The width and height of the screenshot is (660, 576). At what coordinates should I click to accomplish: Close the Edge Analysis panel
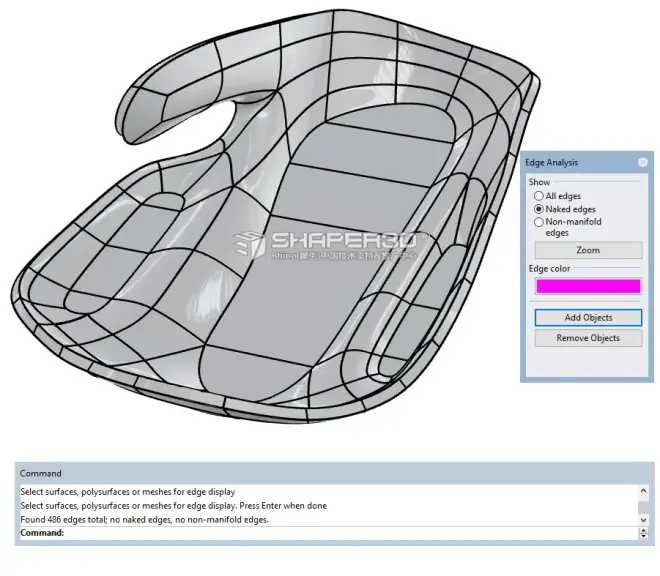[x=642, y=162]
